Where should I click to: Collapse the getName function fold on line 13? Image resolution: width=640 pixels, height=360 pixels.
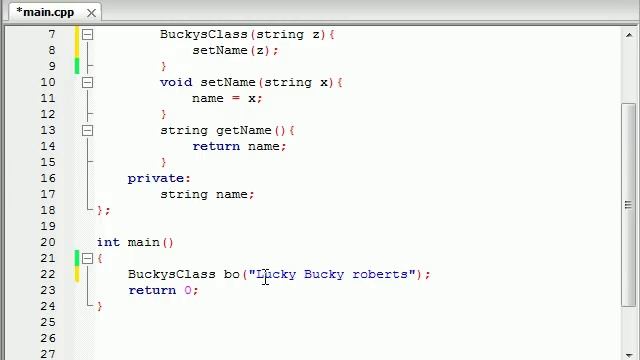point(87,131)
